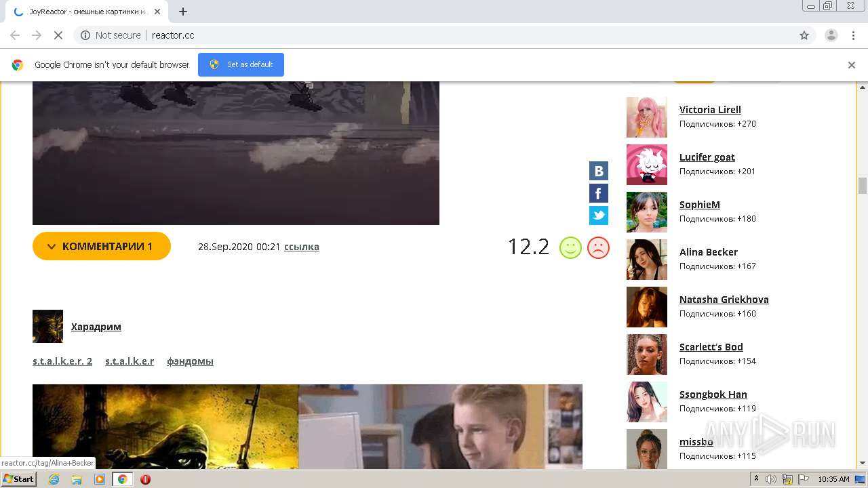Open s.t.a.l.k.e.r tag
This screenshot has height=488, width=868.
pyautogui.click(x=130, y=361)
